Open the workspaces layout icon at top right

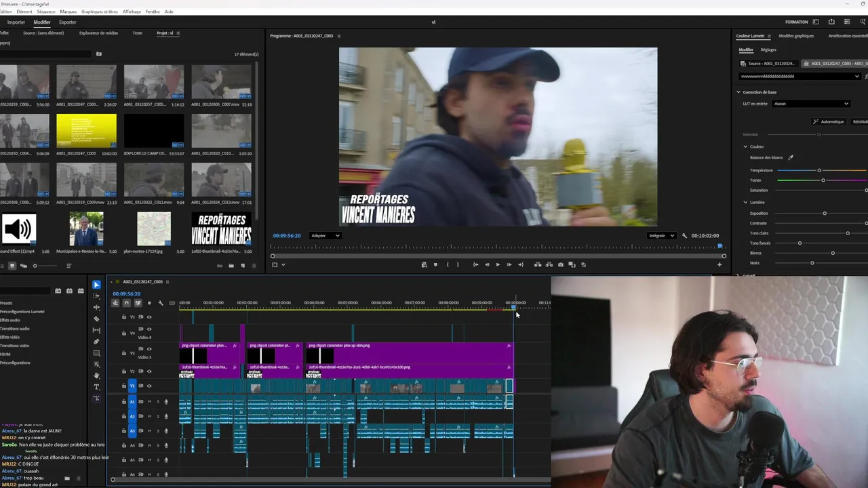tap(816, 22)
